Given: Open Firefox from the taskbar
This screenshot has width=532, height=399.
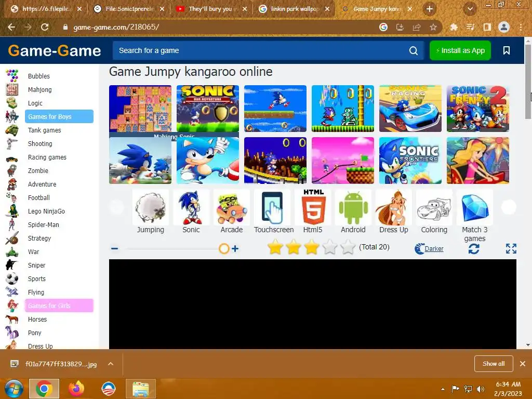Looking at the screenshot, I should tap(76, 389).
